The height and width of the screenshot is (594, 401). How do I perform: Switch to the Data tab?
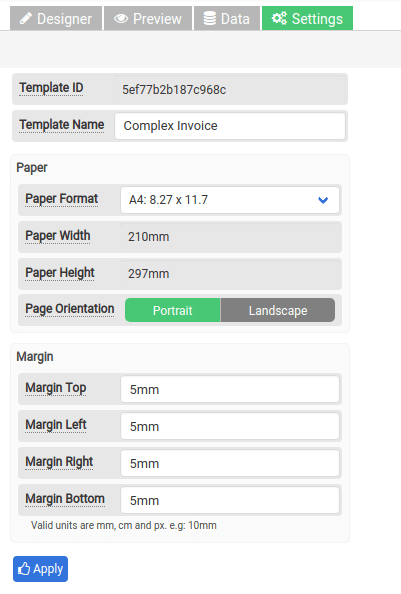[x=227, y=18]
